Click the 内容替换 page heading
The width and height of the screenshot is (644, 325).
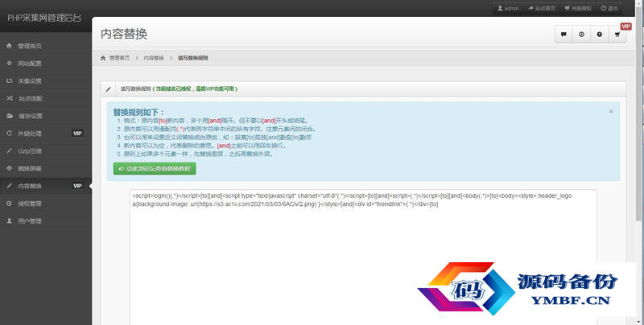click(124, 34)
